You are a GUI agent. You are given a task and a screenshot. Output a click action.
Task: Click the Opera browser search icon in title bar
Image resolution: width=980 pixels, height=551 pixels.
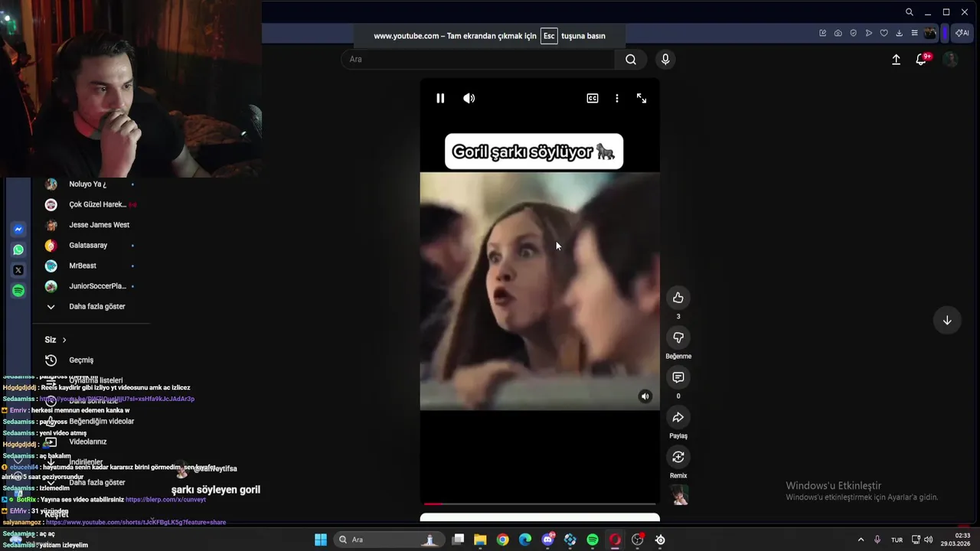[909, 12]
